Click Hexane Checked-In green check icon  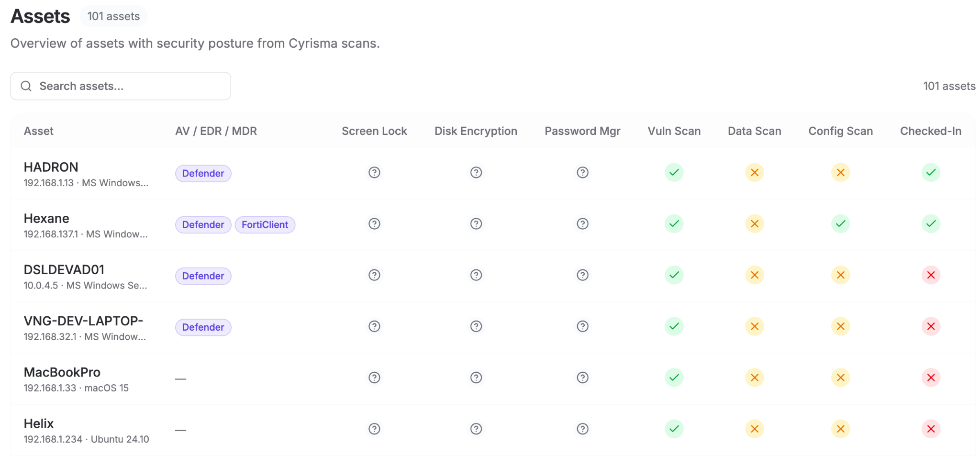pyautogui.click(x=931, y=223)
